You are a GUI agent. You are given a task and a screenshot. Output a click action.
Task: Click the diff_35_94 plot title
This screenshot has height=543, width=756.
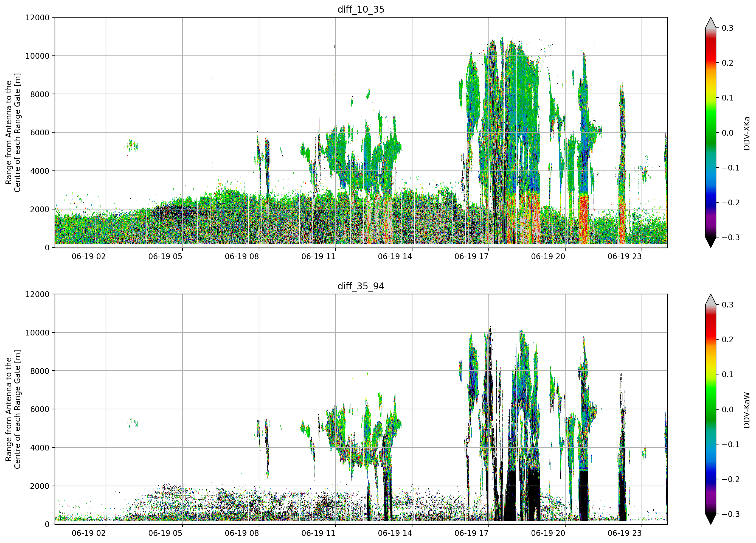(x=361, y=286)
